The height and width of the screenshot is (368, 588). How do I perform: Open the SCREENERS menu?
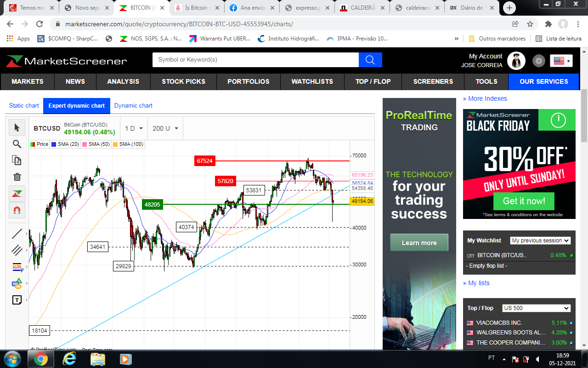click(433, 81)
